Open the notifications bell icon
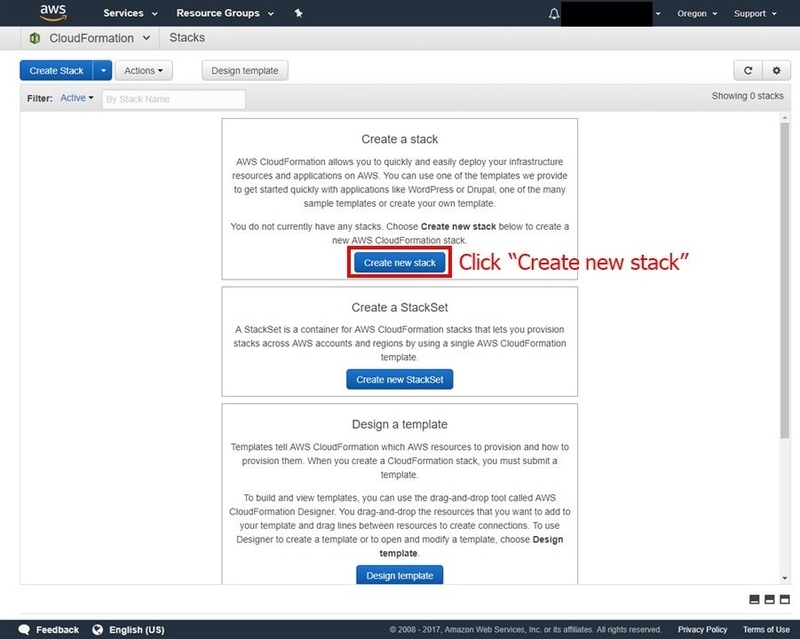 [x=554, y=14]
